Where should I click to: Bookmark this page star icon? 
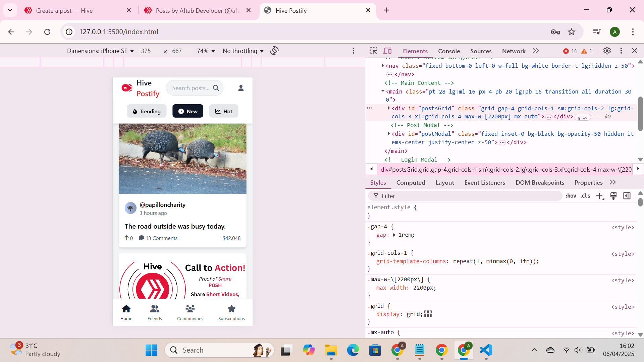572,32
